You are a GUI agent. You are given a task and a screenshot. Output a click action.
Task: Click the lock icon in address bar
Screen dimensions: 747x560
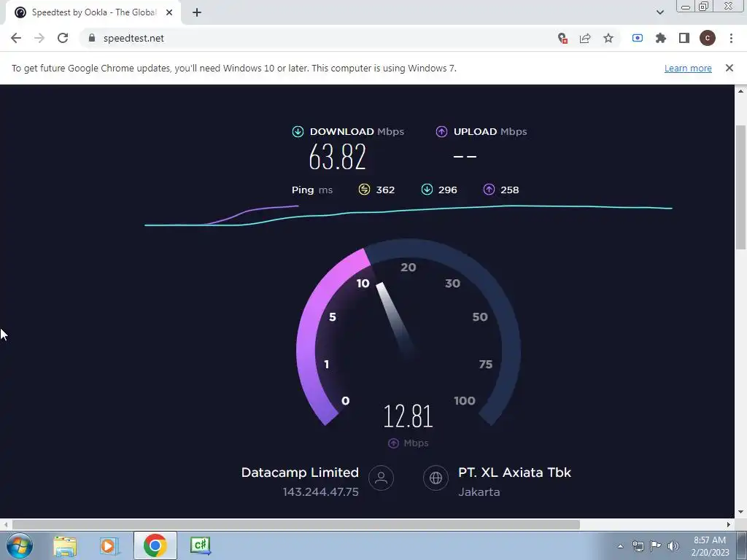tap(92, 38)
